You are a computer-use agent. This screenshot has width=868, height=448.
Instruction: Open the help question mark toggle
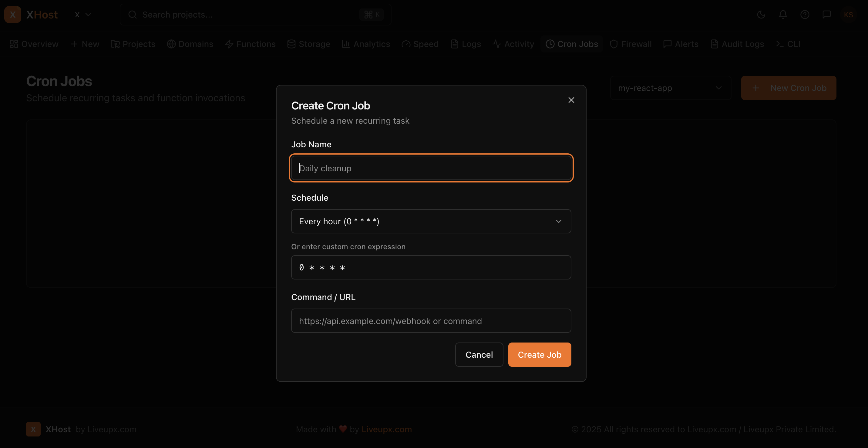[805, 15]
